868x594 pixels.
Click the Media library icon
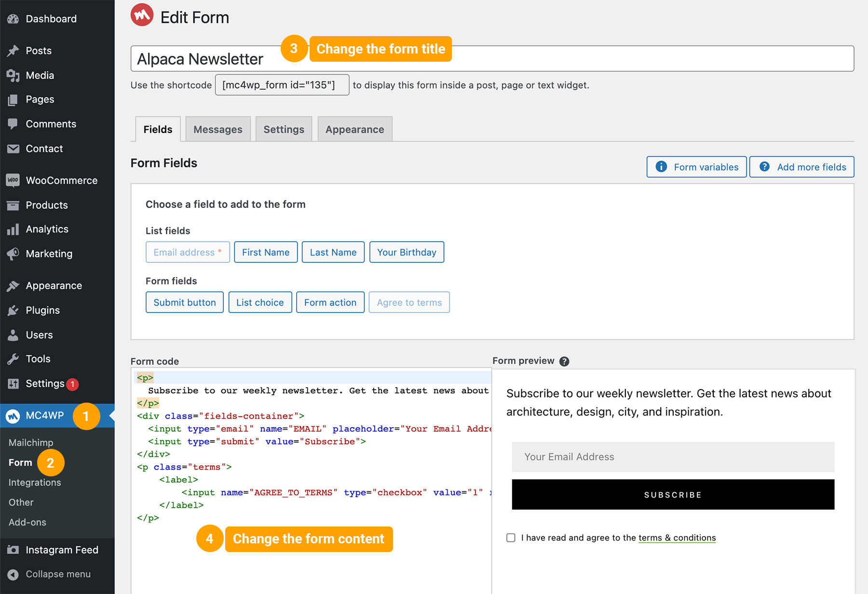13,75
